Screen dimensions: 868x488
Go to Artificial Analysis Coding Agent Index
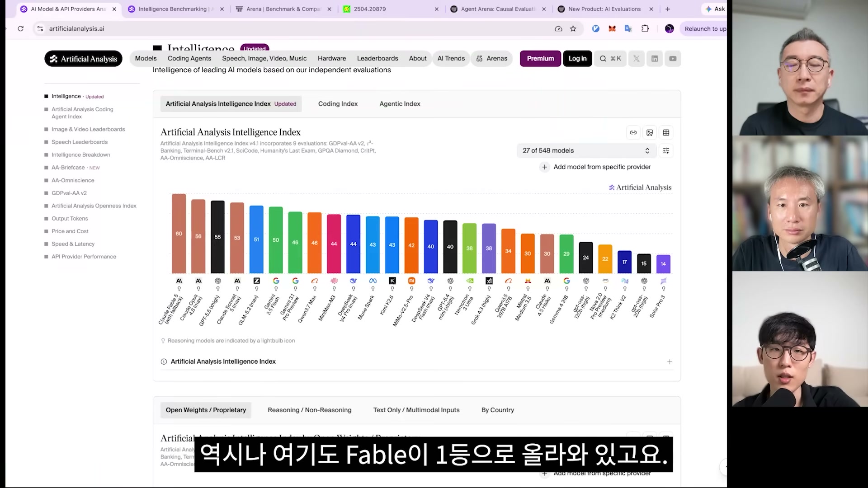coord(82,113)
